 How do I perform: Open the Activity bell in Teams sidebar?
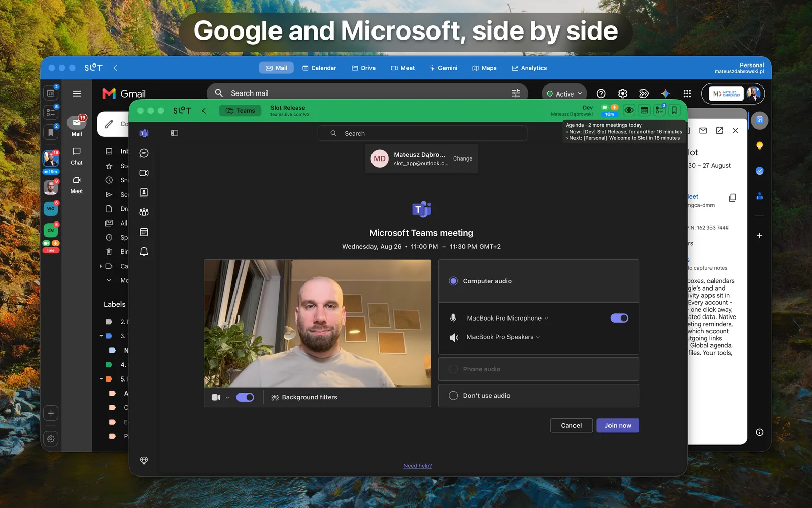[x=144, y=251]
